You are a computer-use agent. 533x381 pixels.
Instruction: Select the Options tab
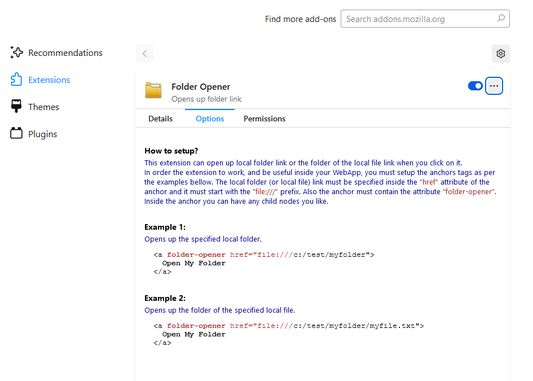(210, 119)
